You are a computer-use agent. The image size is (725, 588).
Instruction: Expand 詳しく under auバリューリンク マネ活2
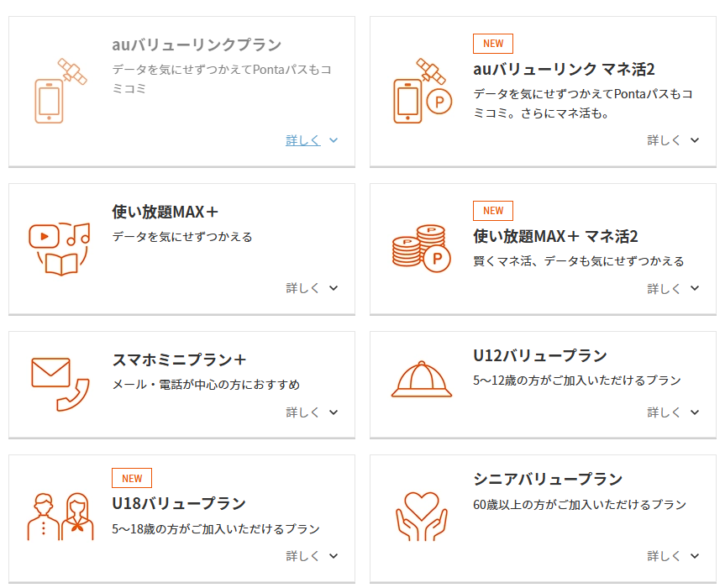pyautogui.click(x=673, y=140)
